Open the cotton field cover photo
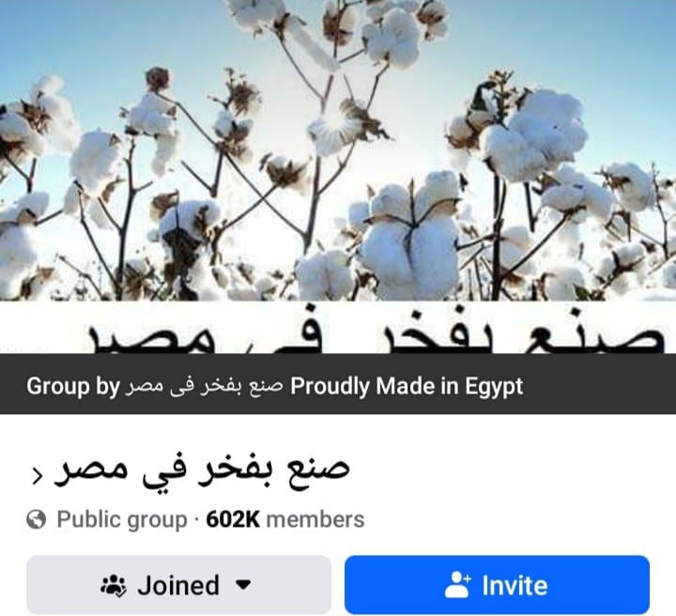The image size is (676, 616). 338,150
